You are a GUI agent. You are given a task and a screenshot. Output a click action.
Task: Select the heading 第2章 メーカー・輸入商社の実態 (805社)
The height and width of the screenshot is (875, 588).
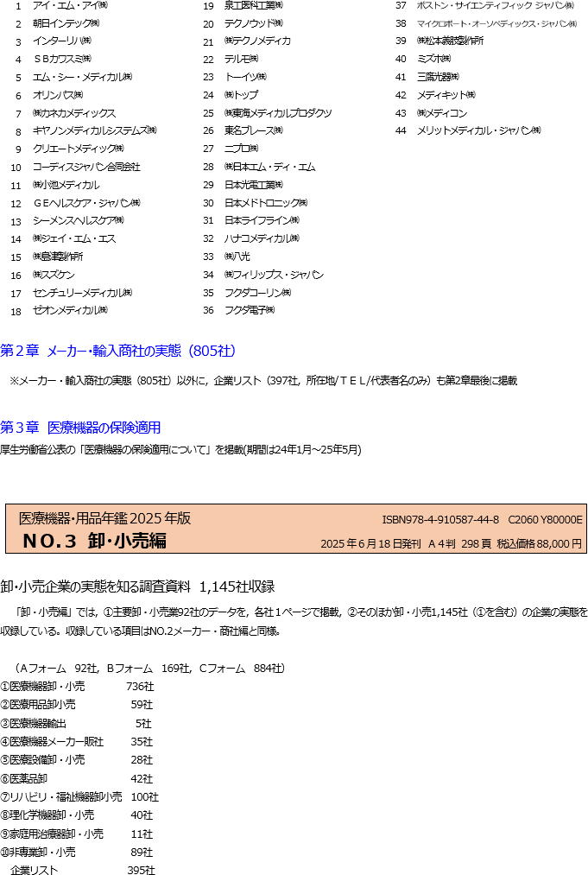click(118, 351)
